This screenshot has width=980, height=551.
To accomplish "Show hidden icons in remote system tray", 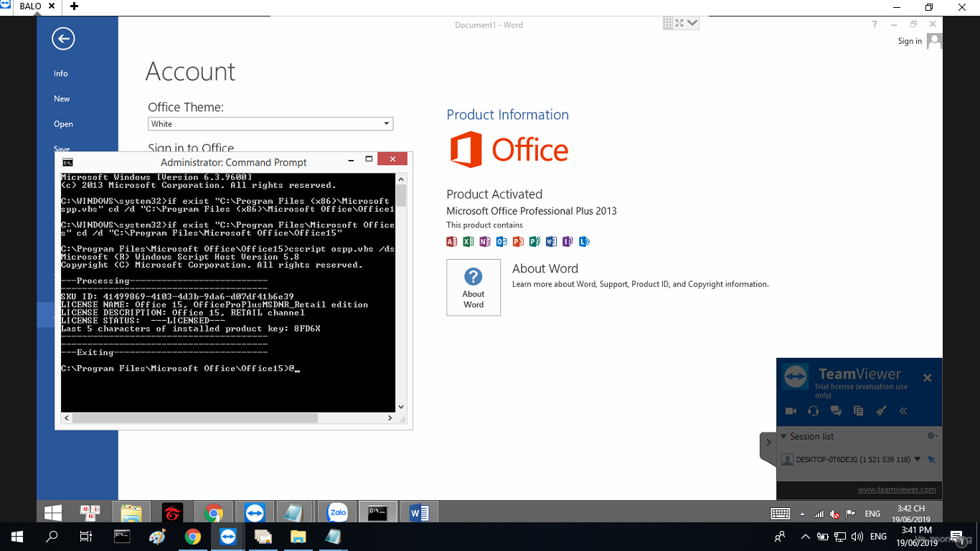I will (803, 514).
